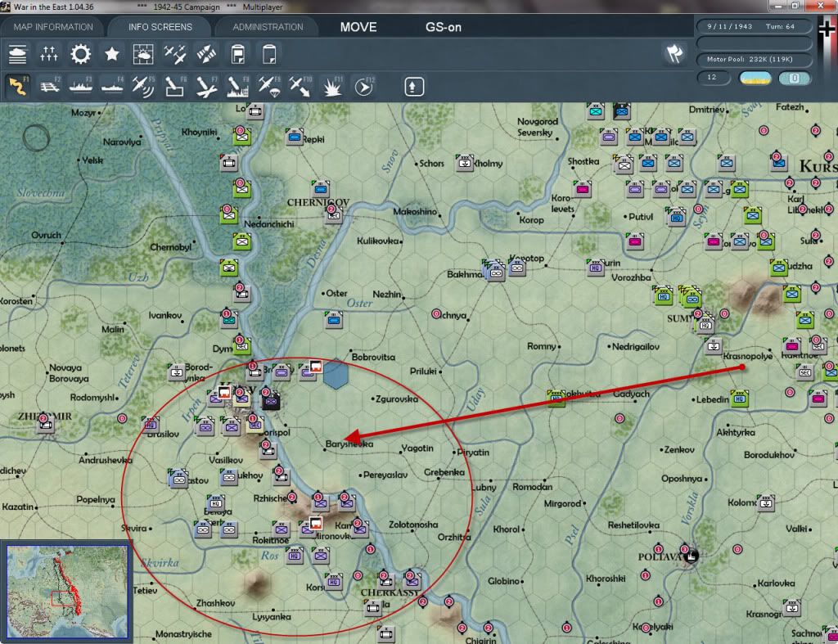
Task: Open the blank clipboard event log
Action: coord(269,54)
